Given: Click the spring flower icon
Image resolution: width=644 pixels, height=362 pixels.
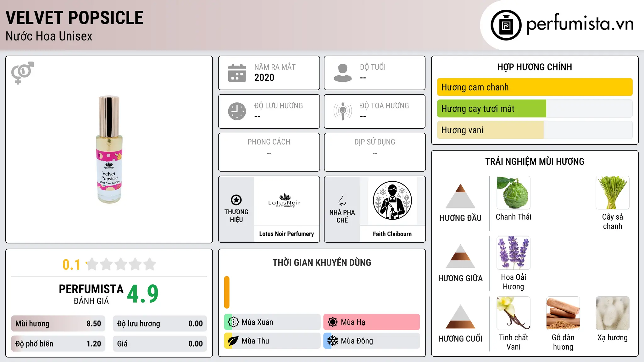Looking at the screenshot, I should [x=233, y=322].
